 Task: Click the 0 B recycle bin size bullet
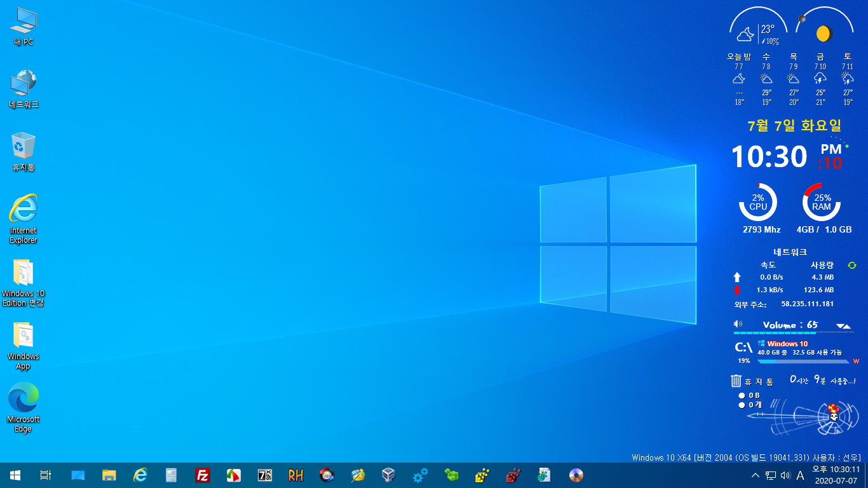[742, 395]
